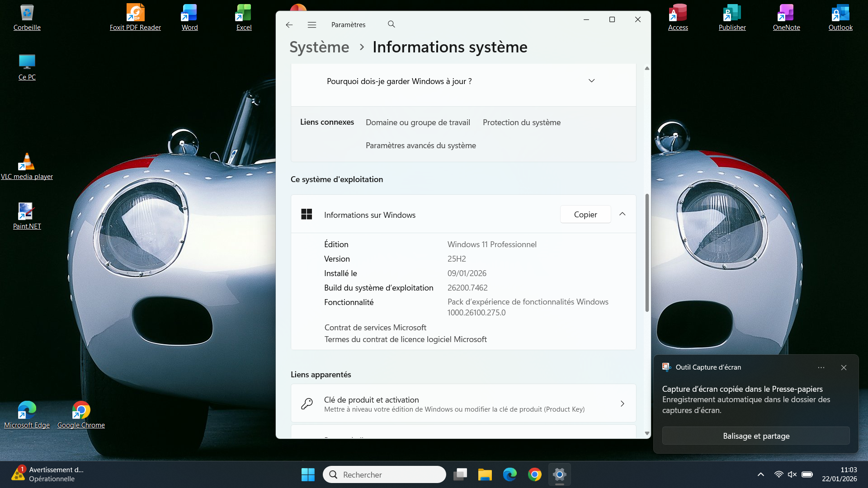Select the Microsoft Edge desktop shortcut
Image resolution: width=868 pixels, height=488 pixels.
tap(27, 415)
